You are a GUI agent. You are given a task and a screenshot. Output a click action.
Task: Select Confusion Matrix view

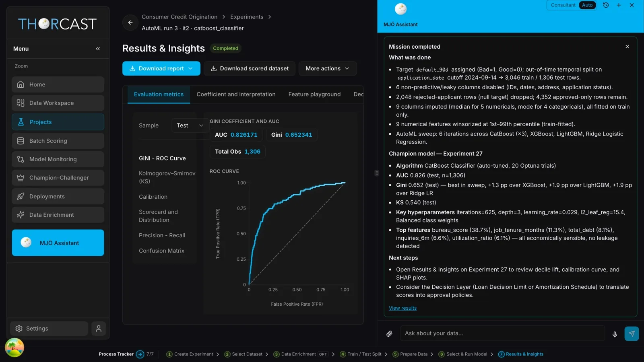tap(161, 251)
